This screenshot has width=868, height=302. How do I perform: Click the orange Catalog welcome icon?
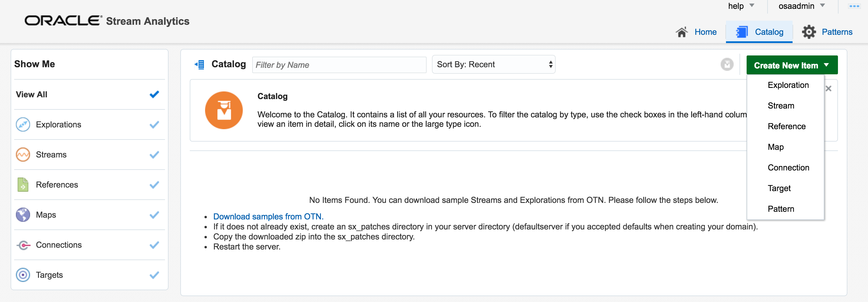coord(224,110)
